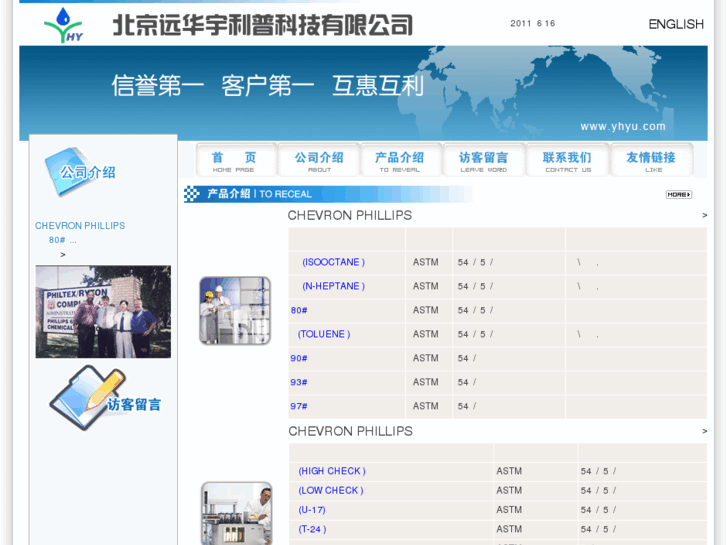This screenshot has height=545, width=727.
Task: Click the arrow below sidebar 80# link
Action: [x=63, y=255]
